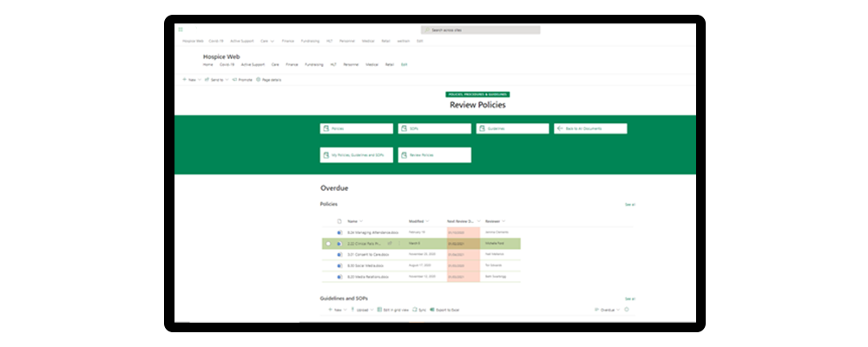Click the document icon on Review Policies tile

coord(404,155)
